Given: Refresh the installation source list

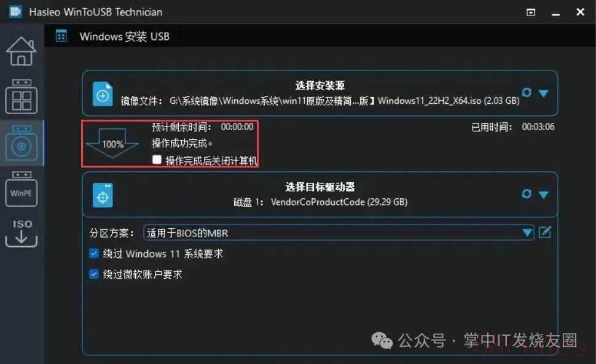Looking at the screenshot, I should click(527, 92).
